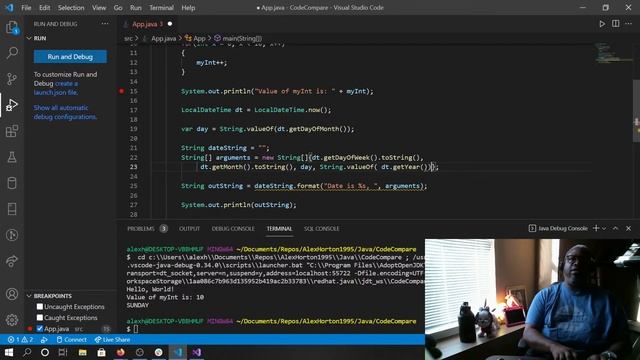640x360 pixels.
Task: Open the View menu
Action: point(99,8)
